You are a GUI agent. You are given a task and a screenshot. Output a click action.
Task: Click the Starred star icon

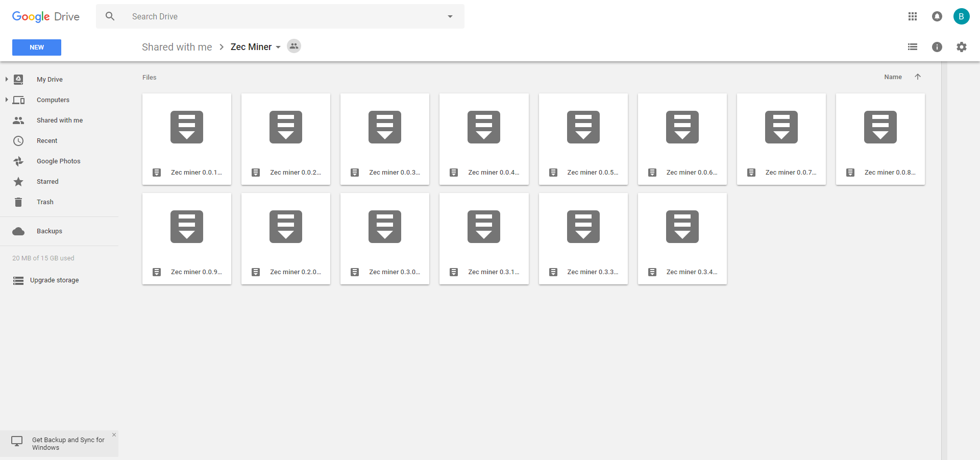coord(18,182)
